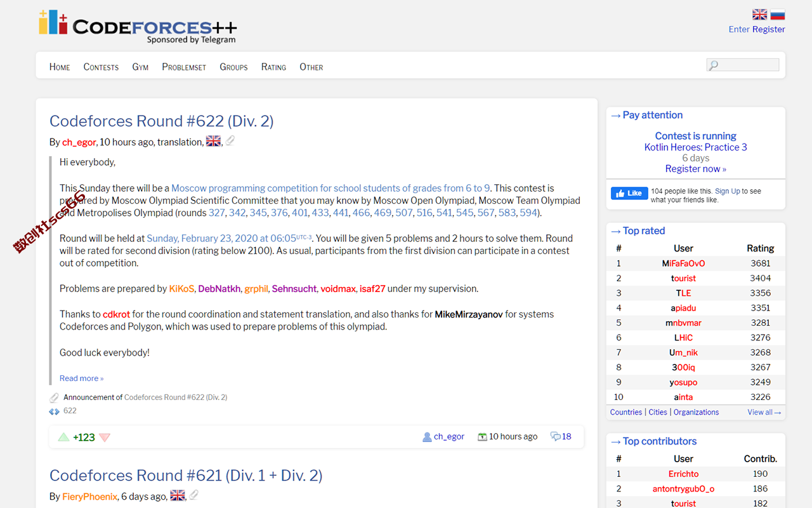This screenshot has height=508, width=812.
Task: Click the Facebook Like button
Action: [629, 193]
